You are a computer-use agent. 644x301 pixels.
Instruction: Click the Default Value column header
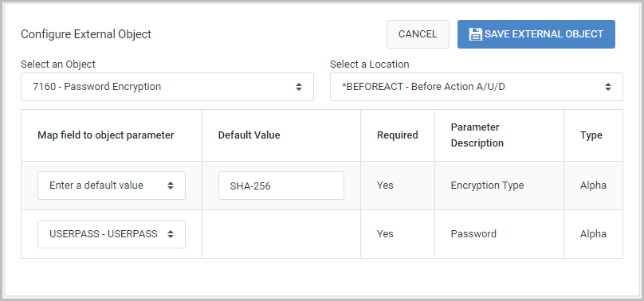tap(249, 135)
